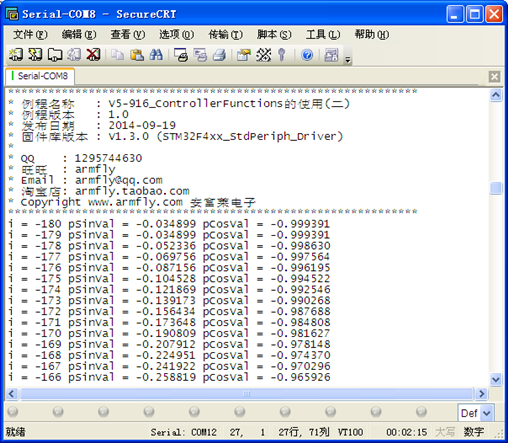
Task: Click the pSinVal value -0.139173
Action: click(x=166, y=300)
